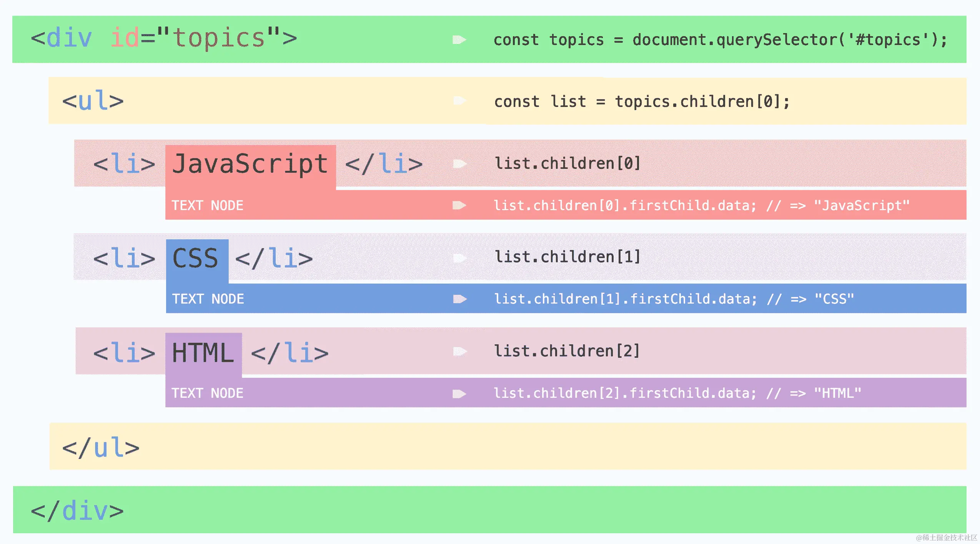Click the arrow in the HTML TEXT NODE row
The width and height of the screenshot is (980, 544).
459,393
